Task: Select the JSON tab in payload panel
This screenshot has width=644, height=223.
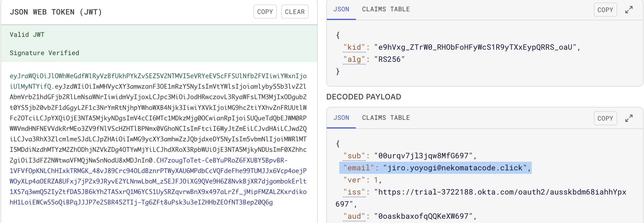Action: pyautogui.click(x=341, y=118)
